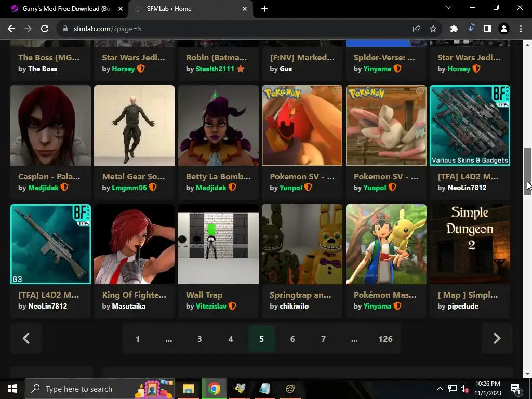Open File Explorer from taskbar
This screenshot has height=399, width=532.
tap(188, 389)
